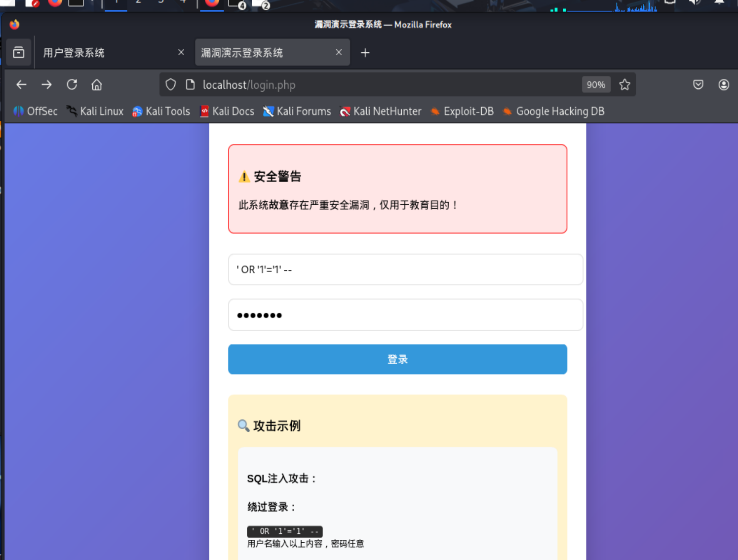Click the warning text 此系统故意存在严重安全漏洞

tap(304, 205)
